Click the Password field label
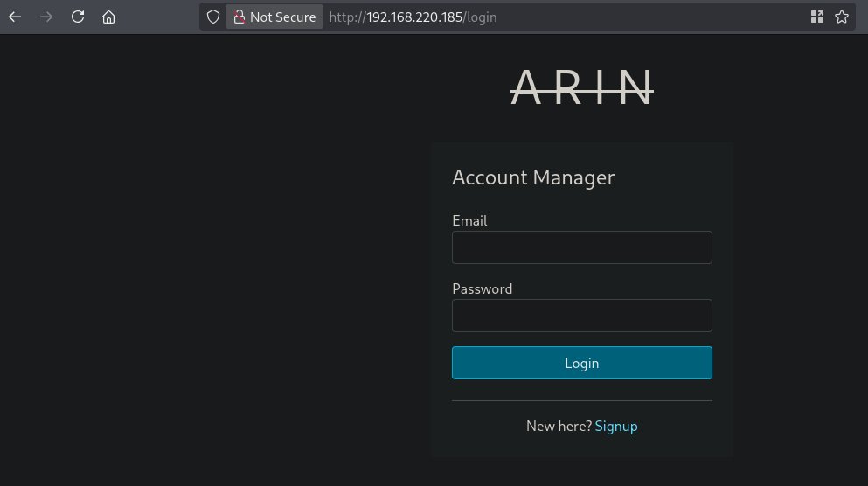The image size is (868, 486). pos(483,288)
